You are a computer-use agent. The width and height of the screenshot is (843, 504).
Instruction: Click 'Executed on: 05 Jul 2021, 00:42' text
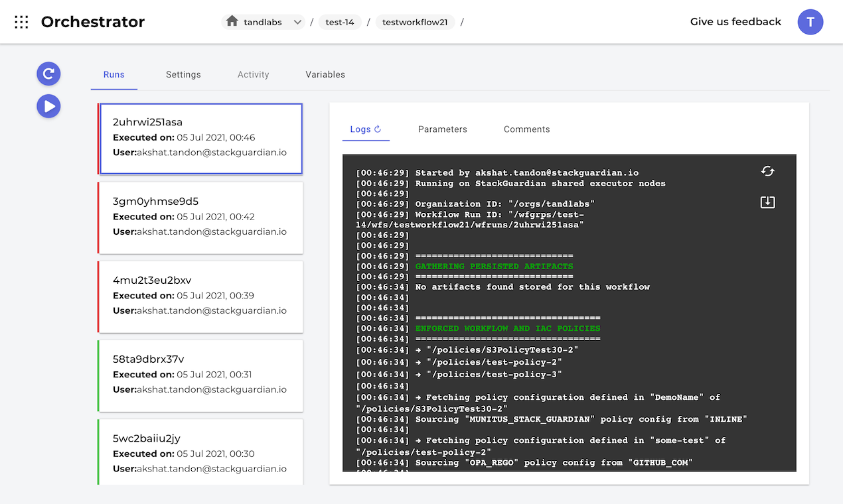184,217
